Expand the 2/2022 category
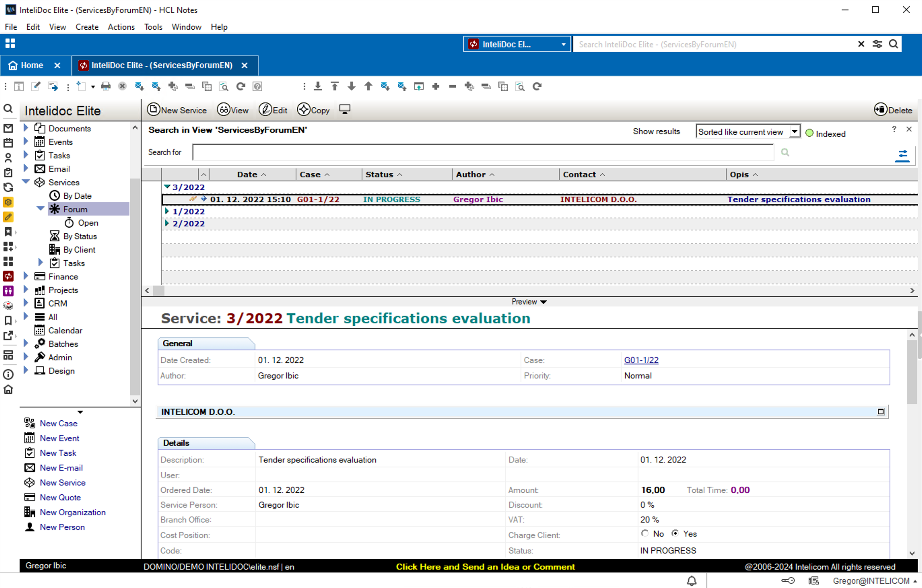This screenshot has width=922, height=588. pyautogui.click(x=167, y=223)
